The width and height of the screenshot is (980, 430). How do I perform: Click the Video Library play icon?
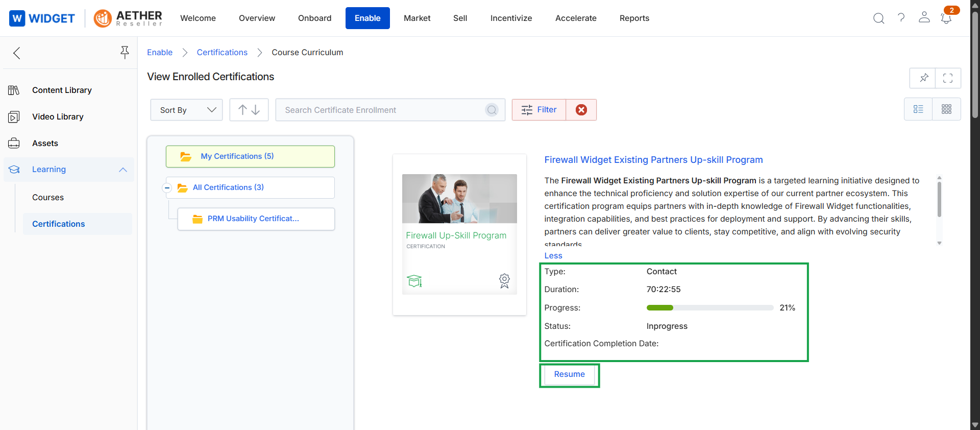pyautogui.click(x=14, y=117)
